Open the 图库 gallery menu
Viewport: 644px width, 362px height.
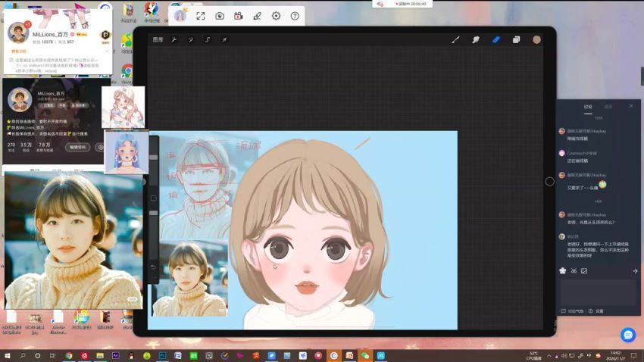(x=158, y=39)
